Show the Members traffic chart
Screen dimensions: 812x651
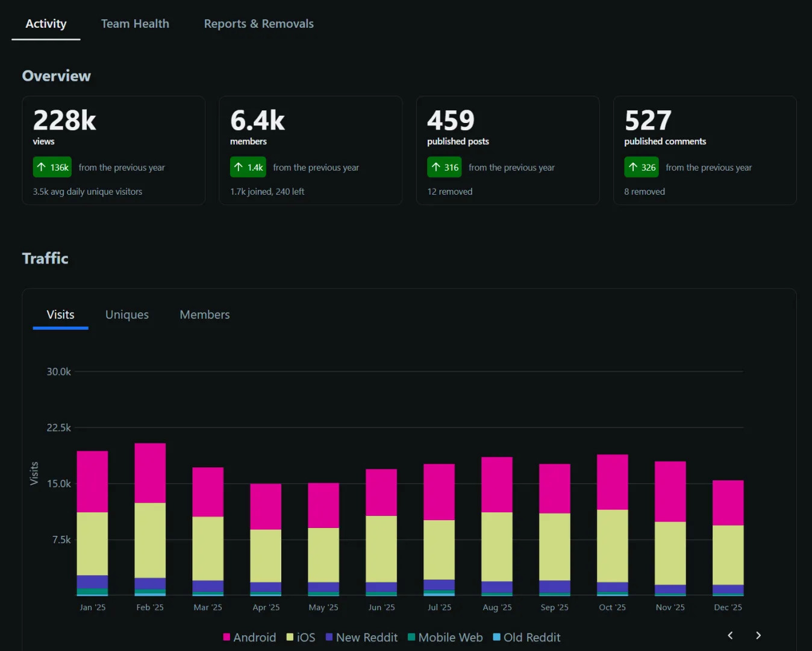[x=205, y=315]
